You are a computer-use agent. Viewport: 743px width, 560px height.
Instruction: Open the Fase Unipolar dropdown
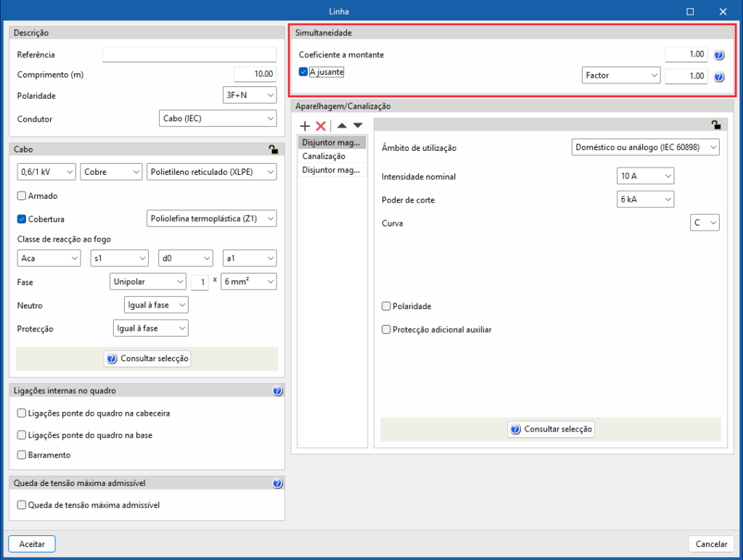click(x=148, y=281)
